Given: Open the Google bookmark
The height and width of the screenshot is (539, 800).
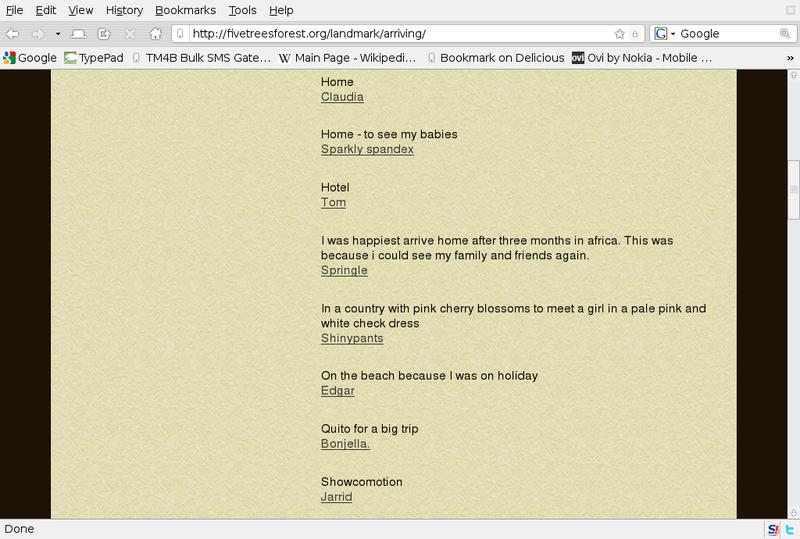Looking at the screenshot, I should 30,58.
